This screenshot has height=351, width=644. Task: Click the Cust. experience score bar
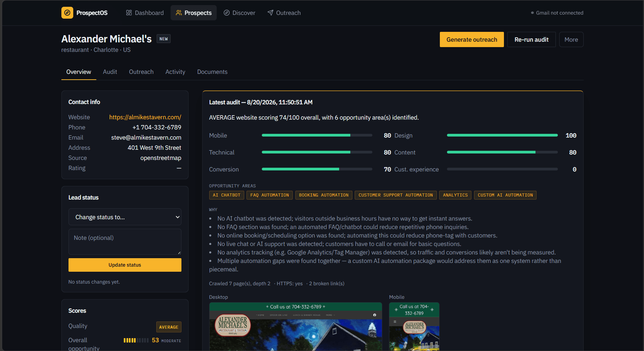[502, 169]
